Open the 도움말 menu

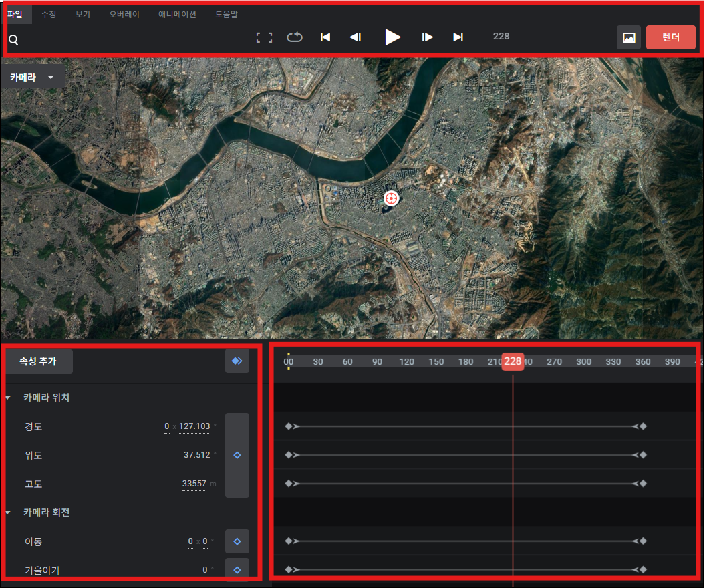click(x=226, y=15)
